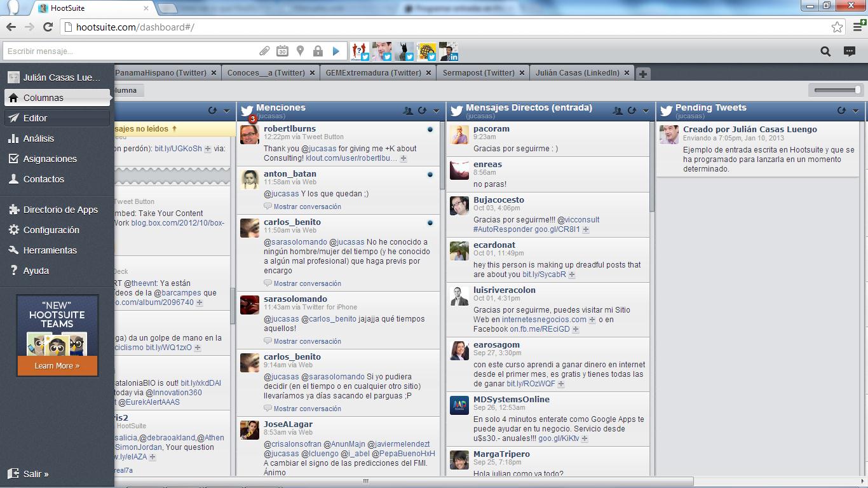Switch to Julián Casas (LinkedIn) tab
Image resolution: width=868 pixels, height=488 pixels.
click(x=578, y=73)
